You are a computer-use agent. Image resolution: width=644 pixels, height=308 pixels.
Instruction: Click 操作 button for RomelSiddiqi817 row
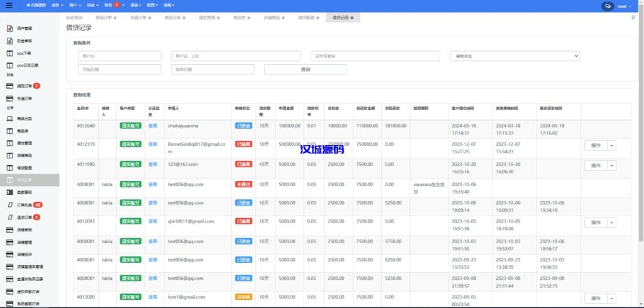596,145
